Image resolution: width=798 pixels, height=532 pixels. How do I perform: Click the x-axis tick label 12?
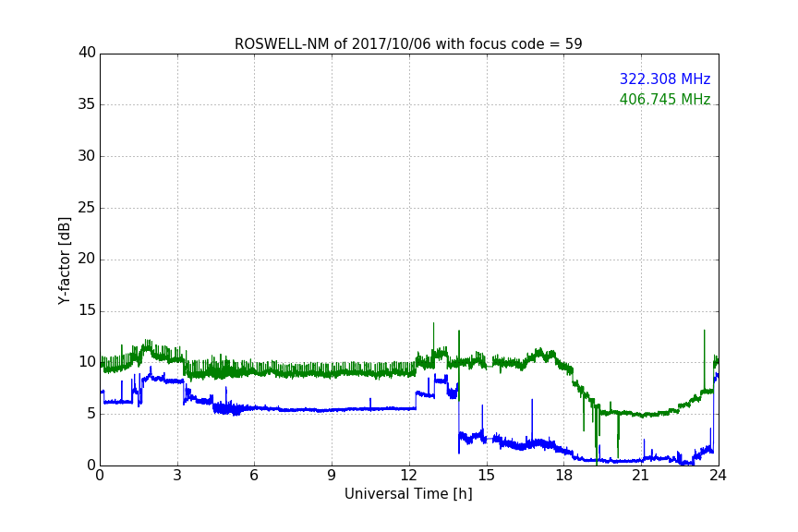pyautogui.click(x=409, y=476)
